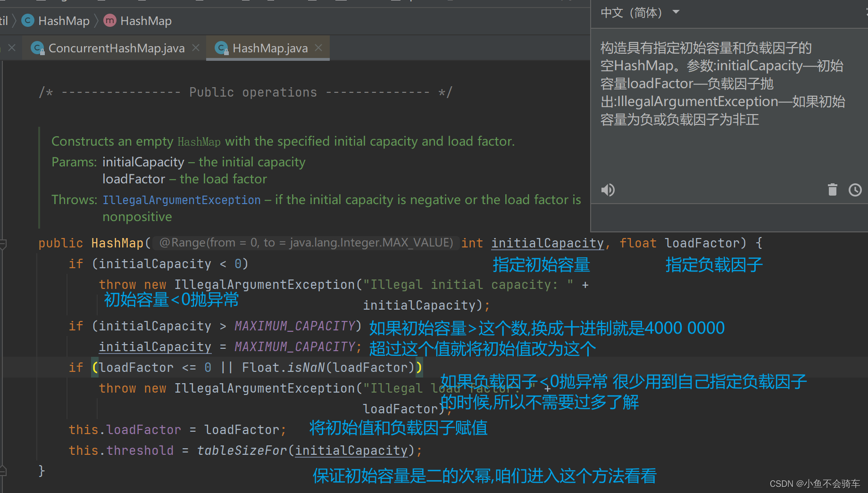Delete translation with trash icon

point(833,189)
